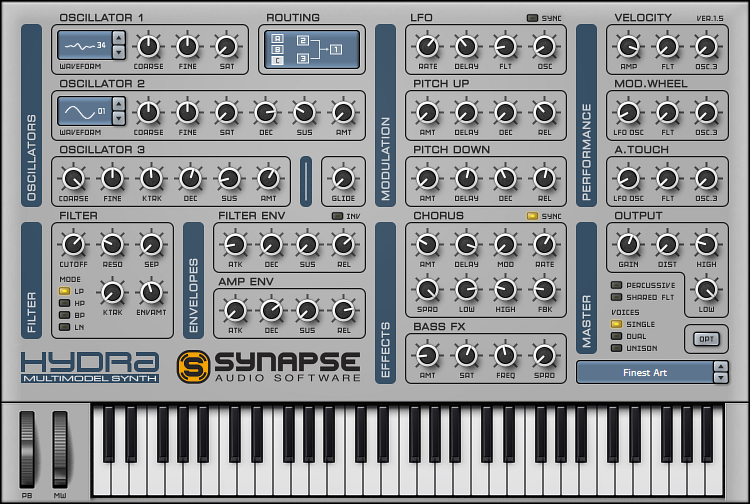Click the Synapse Audio Software logo
Viewport: 750px width, 504px height.
click(x=269, y=365)
